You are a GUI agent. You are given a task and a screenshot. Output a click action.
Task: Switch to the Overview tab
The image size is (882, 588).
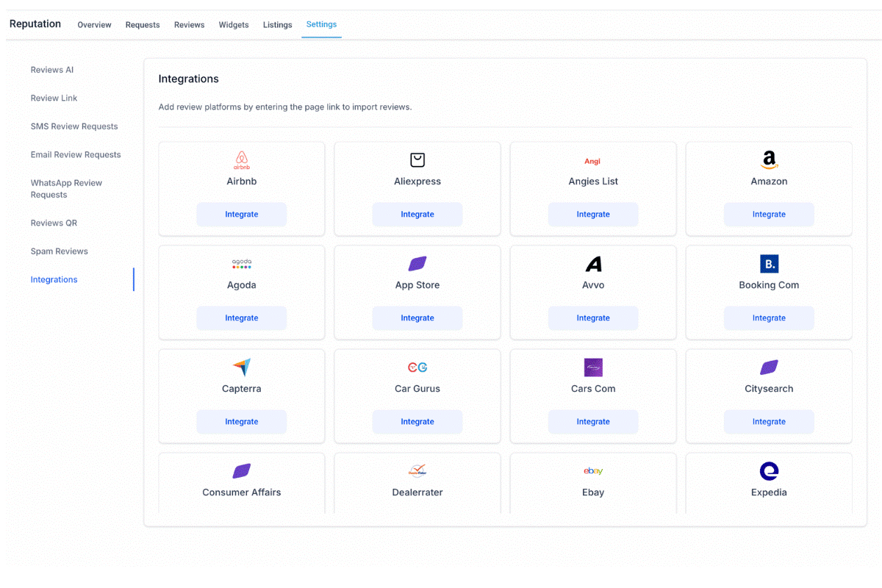pyautogui.click(x=94, y=25)
